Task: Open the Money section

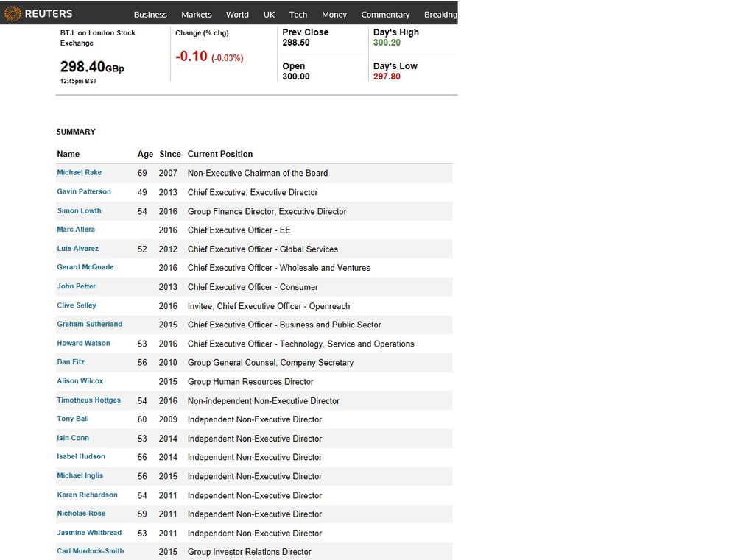Action: pyautogui.click(x=334, y=15)
